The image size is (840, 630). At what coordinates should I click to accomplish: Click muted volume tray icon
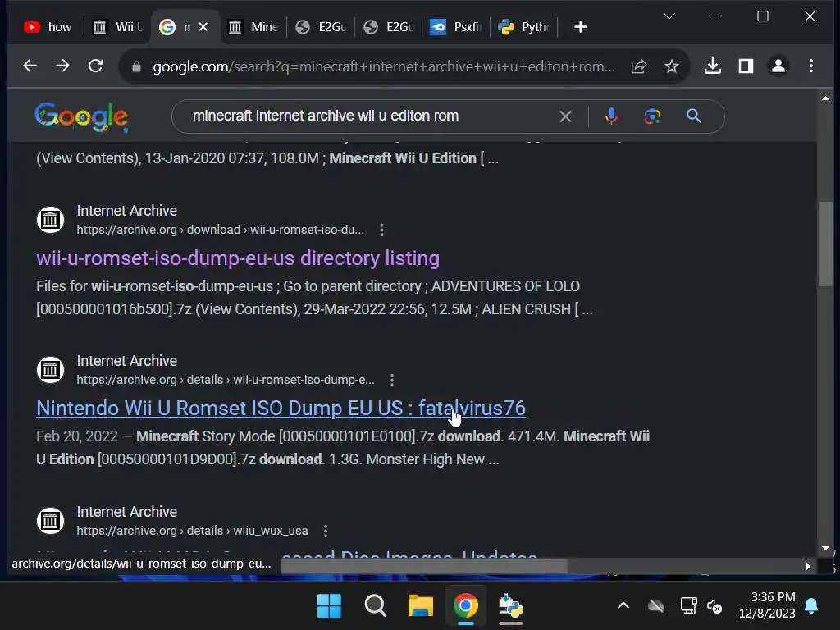(x=714, y=606)
